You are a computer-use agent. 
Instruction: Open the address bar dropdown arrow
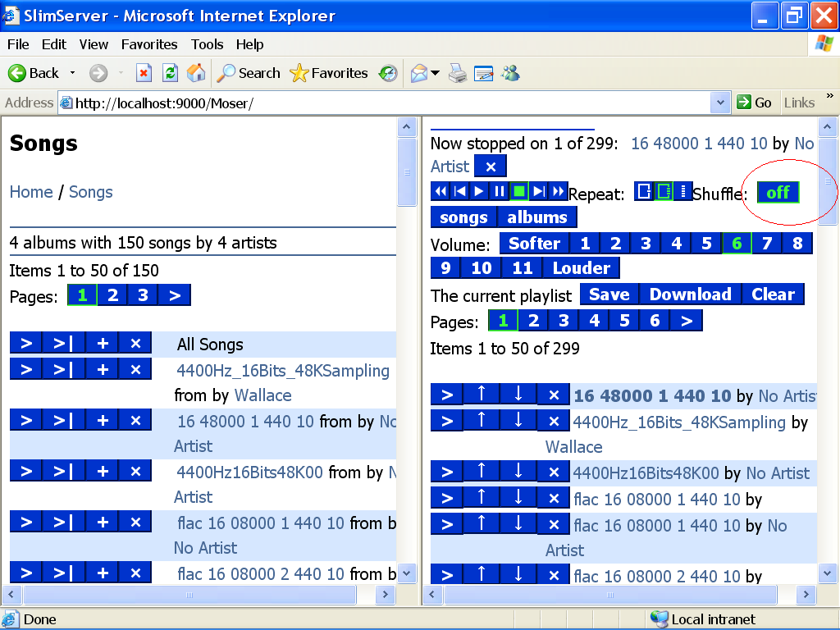point(720,103)
